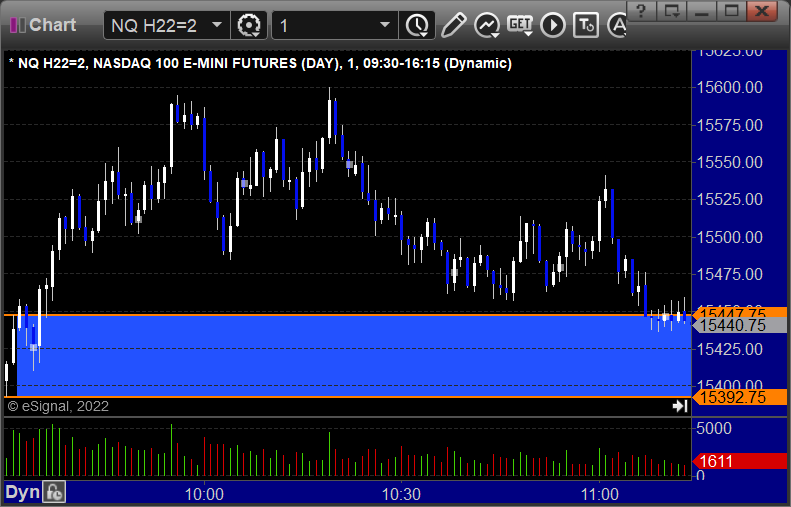Click the 15525.00 price axis label
The image size is (791, 507).
click(x=729, y=199)
